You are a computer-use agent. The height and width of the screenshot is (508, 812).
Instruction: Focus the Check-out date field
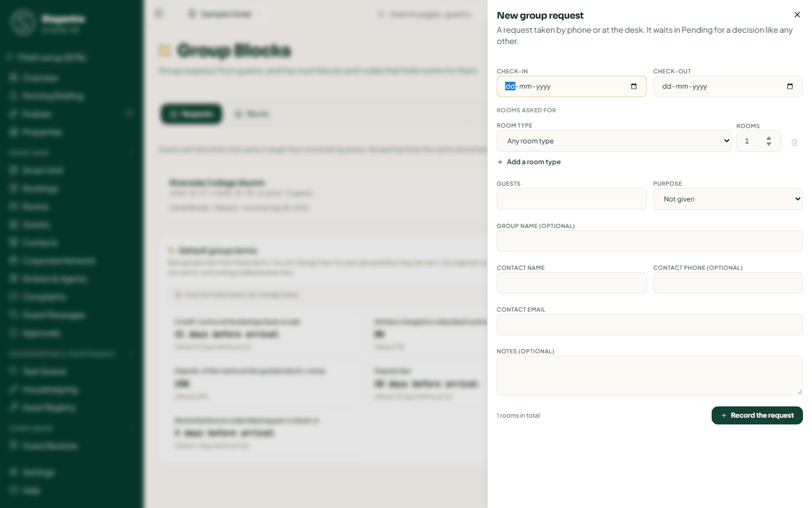pos(727,86)
